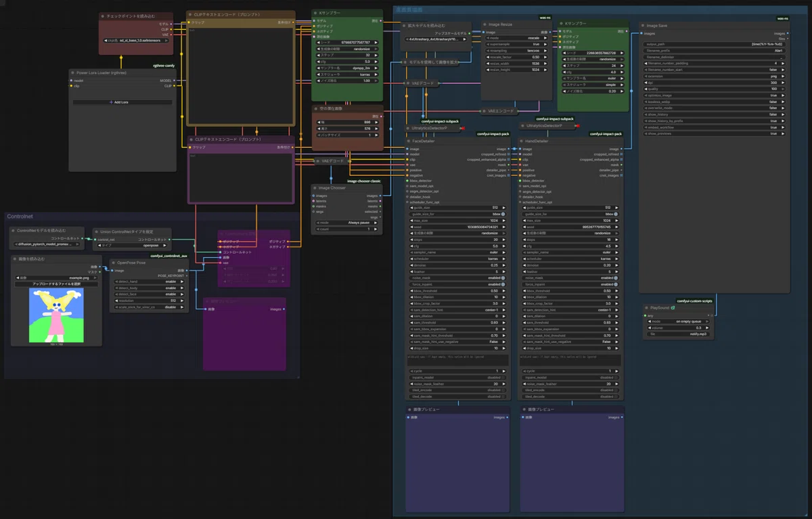This screenshot has height=519, width=812.
Task: Click the bbox_detector input socket on FaceDetailer
Action: (x=407, y=181)
